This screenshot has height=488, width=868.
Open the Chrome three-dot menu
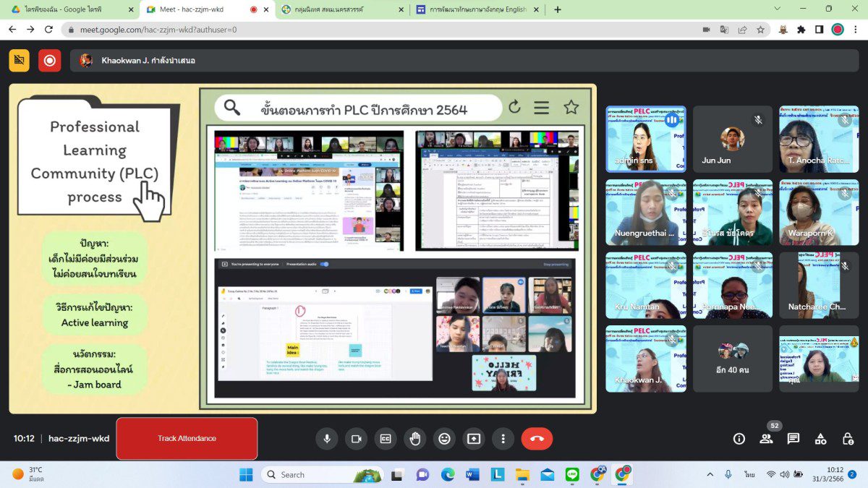coord(856,30)
